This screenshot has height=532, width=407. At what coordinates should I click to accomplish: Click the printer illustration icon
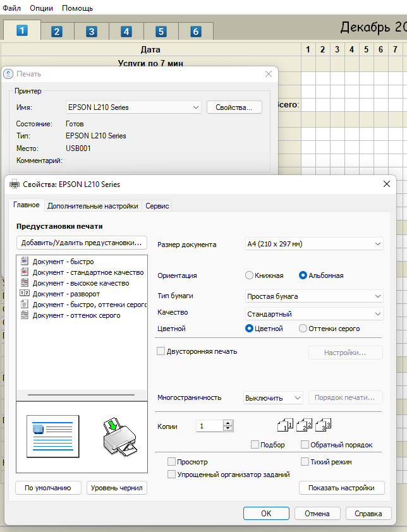(118, 436)
